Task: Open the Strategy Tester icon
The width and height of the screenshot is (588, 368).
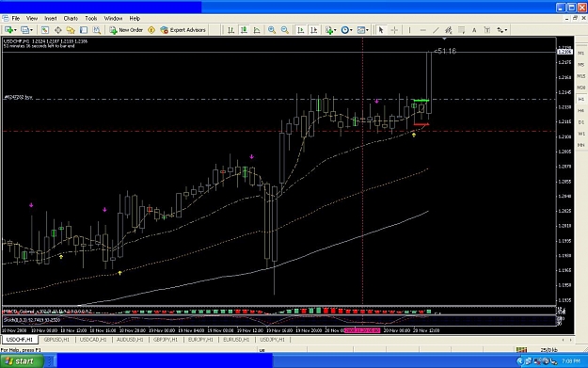Action: [96, 30]
